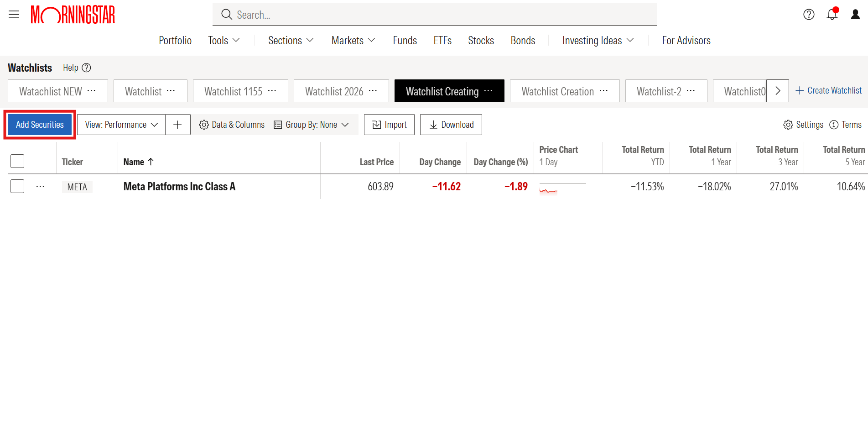Open Watchlists Help
This screenshot has height=429, width=868.
[x=77, y=68]
